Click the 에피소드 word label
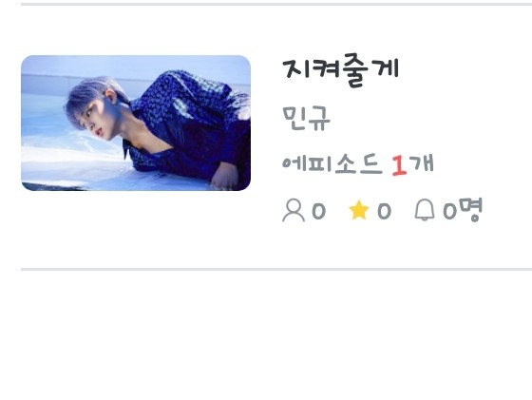The width and height of the screenshot is (532, 400). pyautogui.click(x=332, y=164)
